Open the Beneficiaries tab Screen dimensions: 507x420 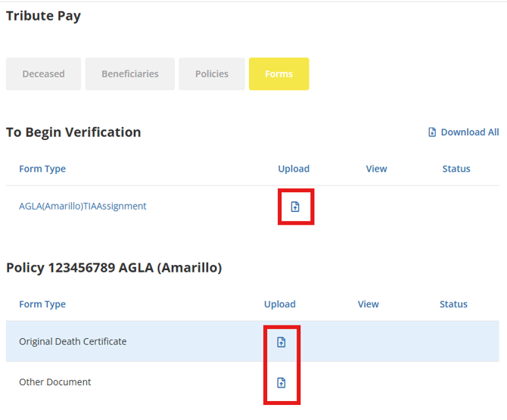click(130, 74)
